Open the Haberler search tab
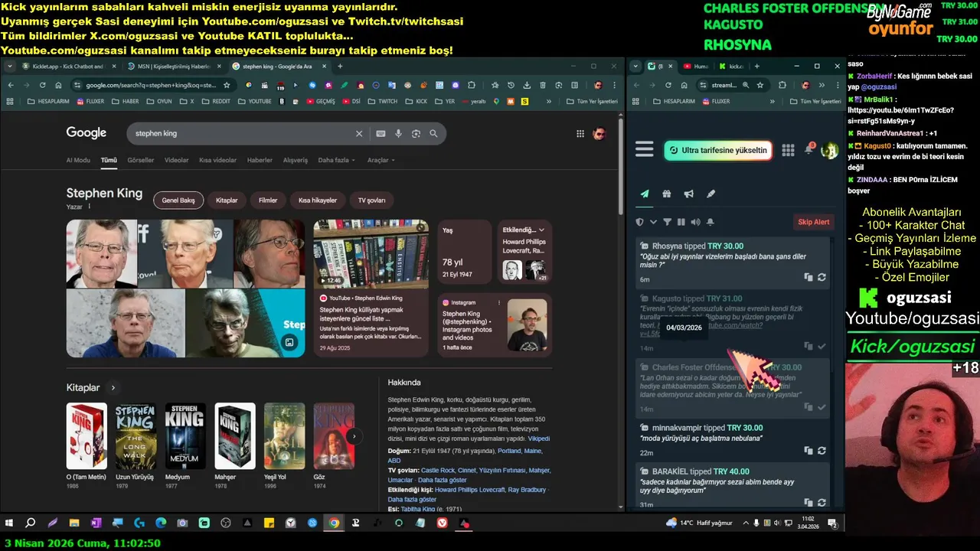980x551 pixels. pos(260,160)
